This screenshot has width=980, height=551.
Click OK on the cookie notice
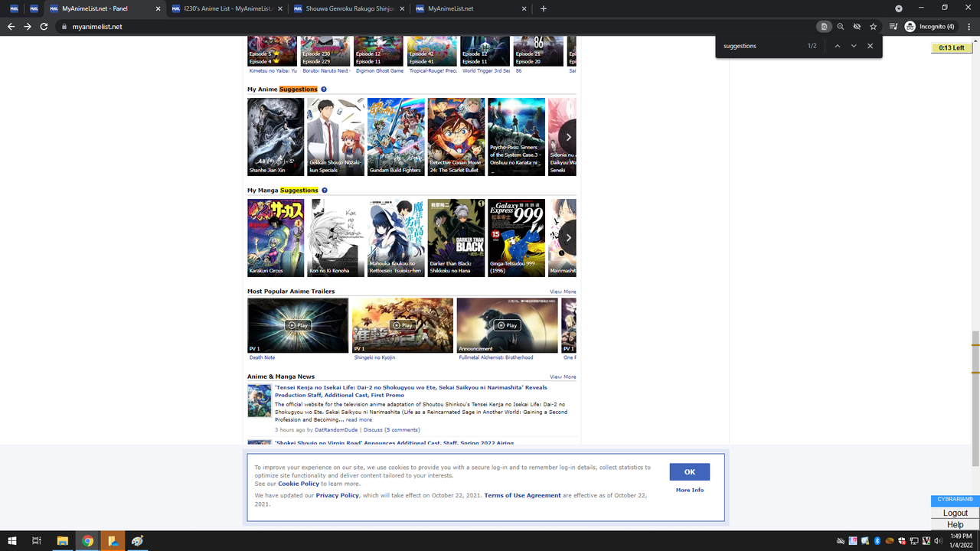point(690,472)
